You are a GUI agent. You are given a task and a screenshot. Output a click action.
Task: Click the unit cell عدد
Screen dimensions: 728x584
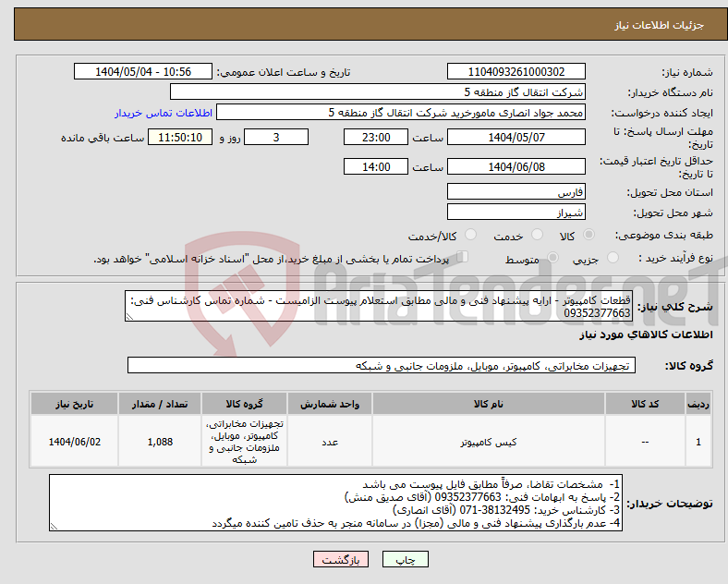(x=330, y=442)
